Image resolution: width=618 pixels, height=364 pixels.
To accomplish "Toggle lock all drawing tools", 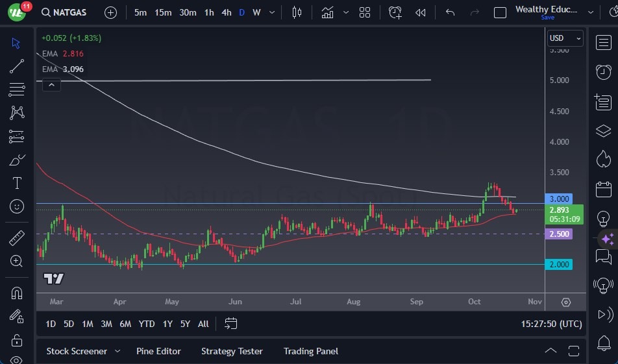I will tap(17, 340).
